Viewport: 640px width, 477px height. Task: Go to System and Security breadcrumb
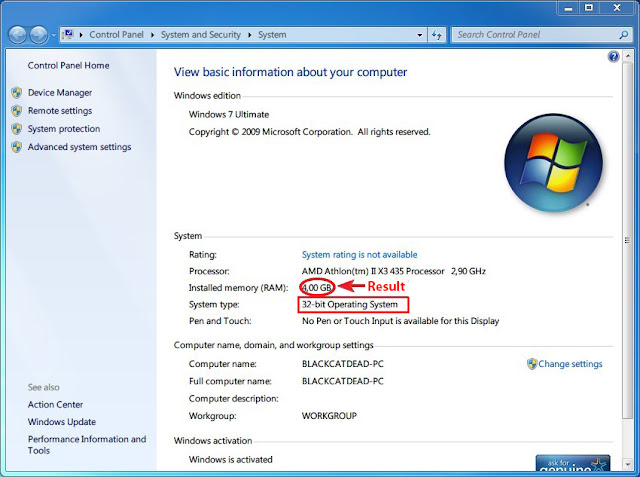[x=200, y=35]
